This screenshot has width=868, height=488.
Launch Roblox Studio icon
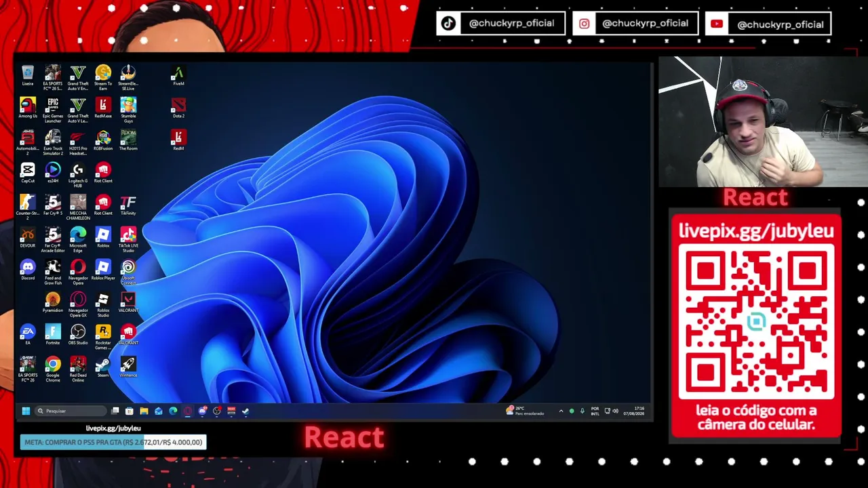103,306
